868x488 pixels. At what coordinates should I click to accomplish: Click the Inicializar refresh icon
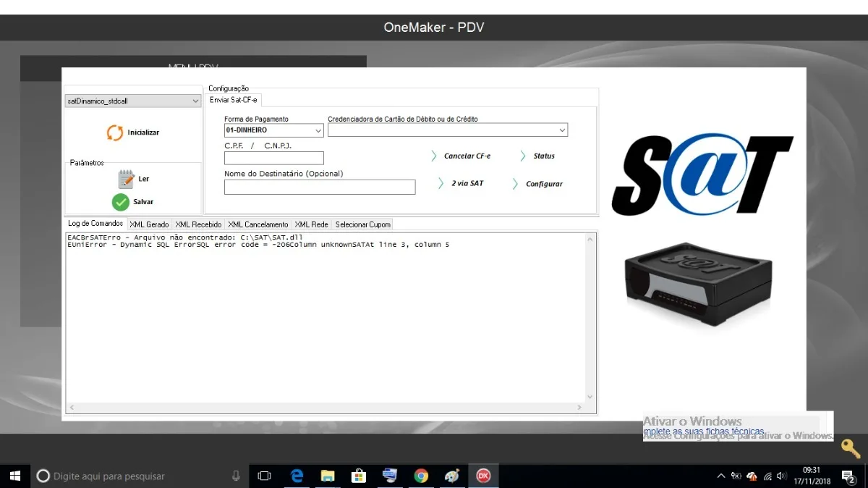pyautogui.click(x=115, y=132)
